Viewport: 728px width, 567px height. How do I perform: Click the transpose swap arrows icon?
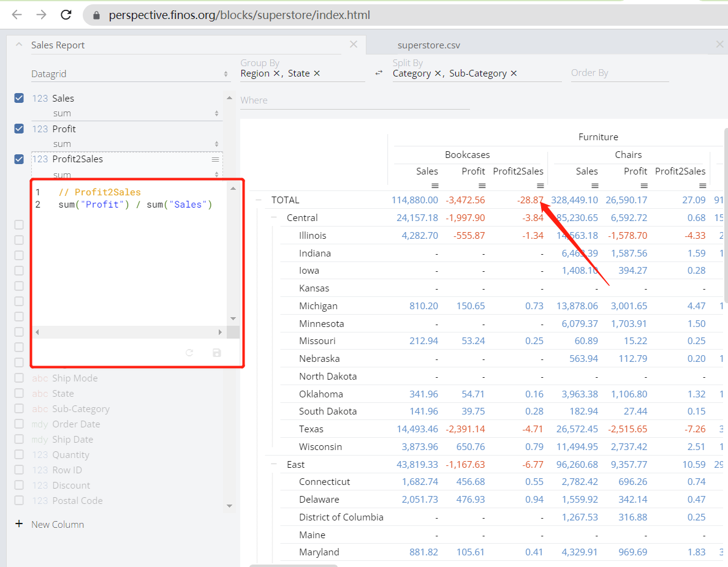tap(379, 73)
